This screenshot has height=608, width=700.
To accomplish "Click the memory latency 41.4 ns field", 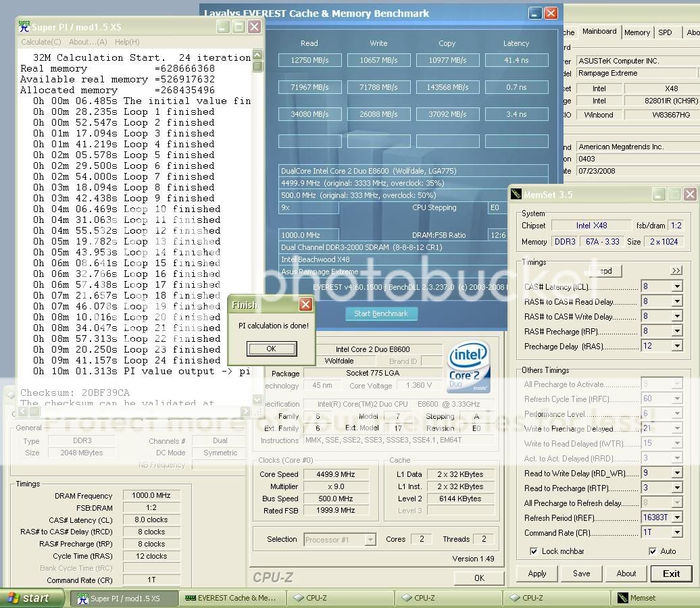I will click(516, 60).
